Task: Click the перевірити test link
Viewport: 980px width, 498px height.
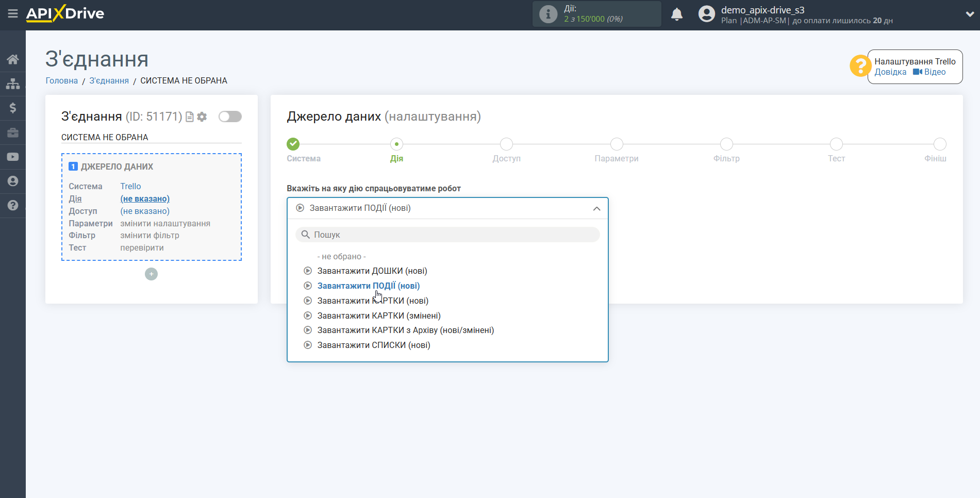Action: tap(142, 247)
